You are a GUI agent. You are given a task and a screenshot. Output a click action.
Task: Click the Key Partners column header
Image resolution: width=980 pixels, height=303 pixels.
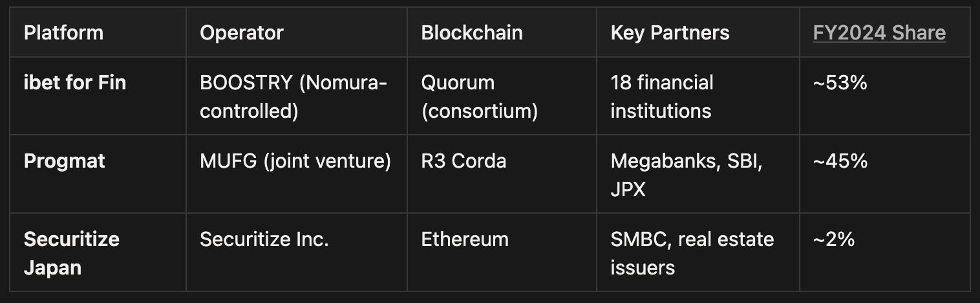pos(670,33)
